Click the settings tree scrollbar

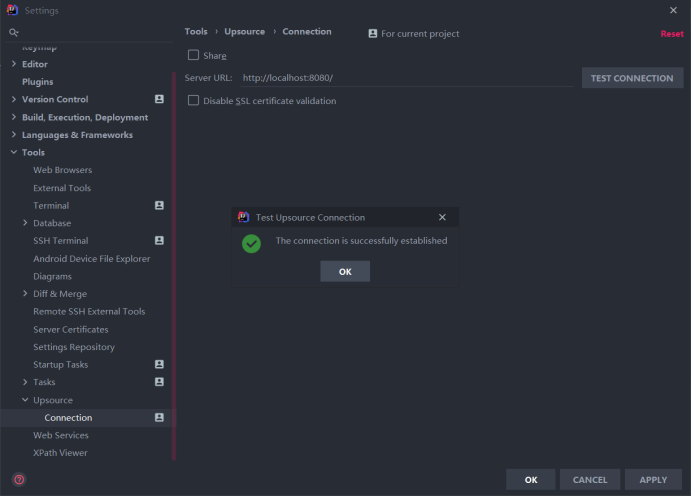(x=174, y=267)
